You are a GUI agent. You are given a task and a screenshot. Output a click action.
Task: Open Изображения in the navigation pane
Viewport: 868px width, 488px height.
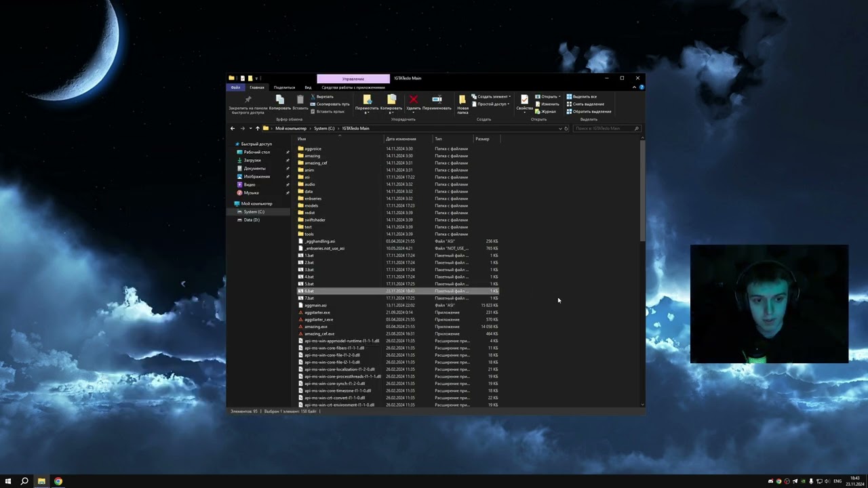pos(256,176)
